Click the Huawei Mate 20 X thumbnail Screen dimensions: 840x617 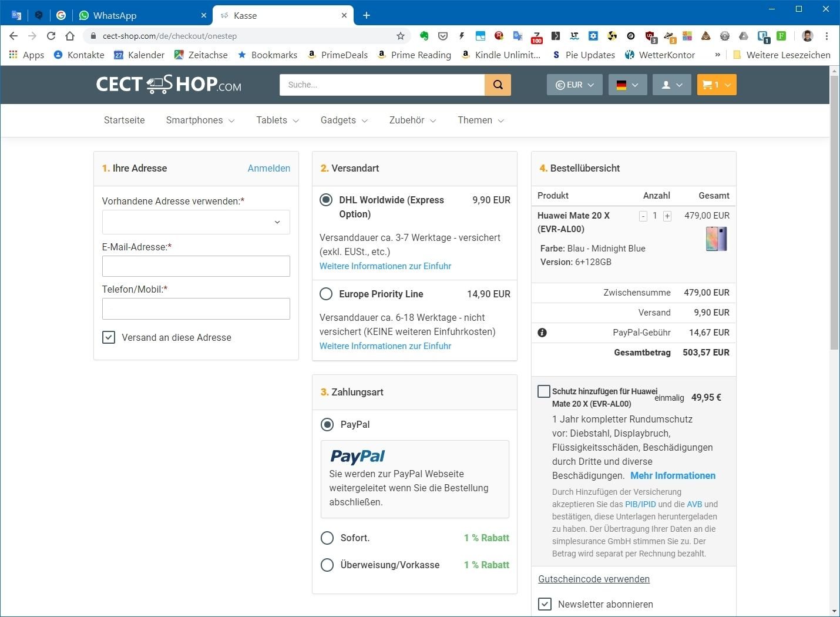point(717,239)
